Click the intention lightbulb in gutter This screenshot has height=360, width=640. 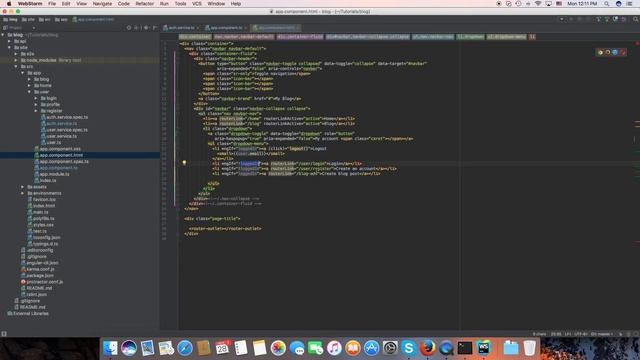[184, 163]
